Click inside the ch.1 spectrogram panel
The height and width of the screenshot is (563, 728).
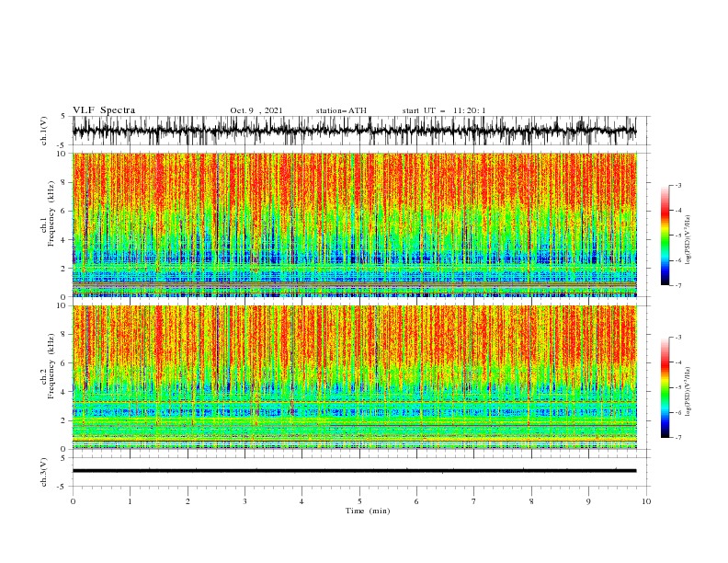click(354, 224)
